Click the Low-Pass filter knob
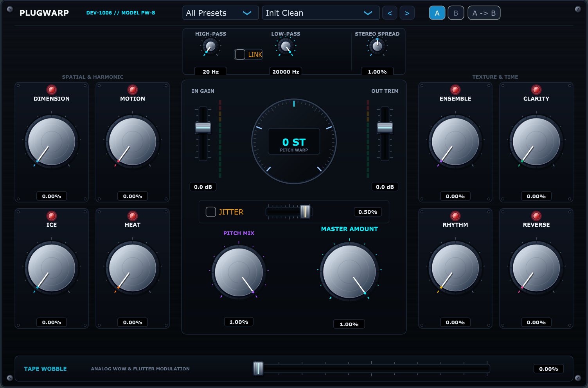The image size is (588, 388). pos(286,47)
